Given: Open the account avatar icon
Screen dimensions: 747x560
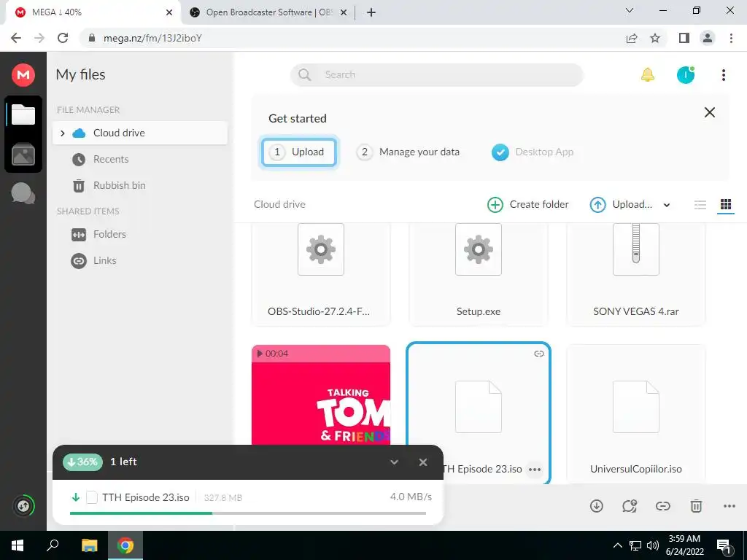Looking at the screenshot, I should click(x=686, y=75).
